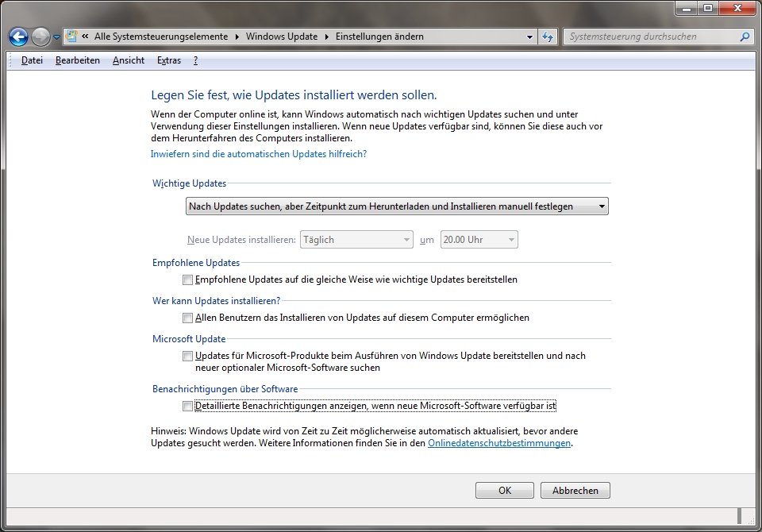762x532 pixels.
Task: Go back with the blue arrow button
Action: (x=18, y=37)
